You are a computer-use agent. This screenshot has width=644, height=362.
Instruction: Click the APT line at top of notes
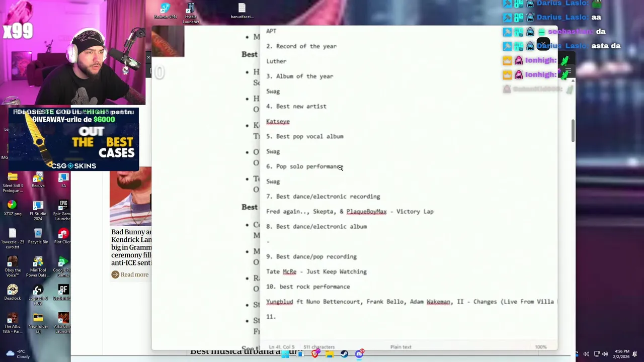(271, 31)
